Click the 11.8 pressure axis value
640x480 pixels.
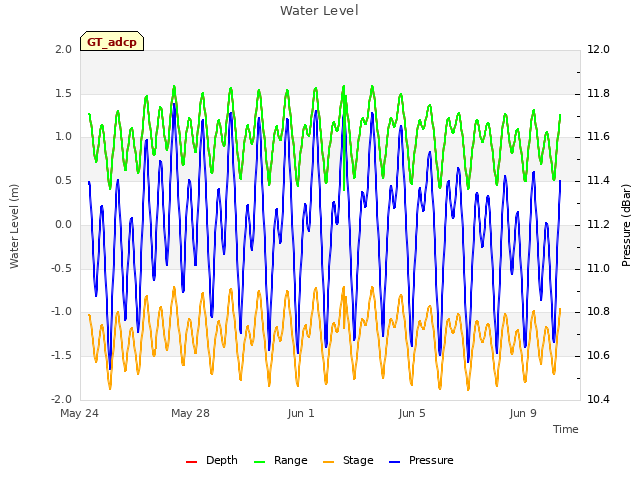(x=598, y=93)
